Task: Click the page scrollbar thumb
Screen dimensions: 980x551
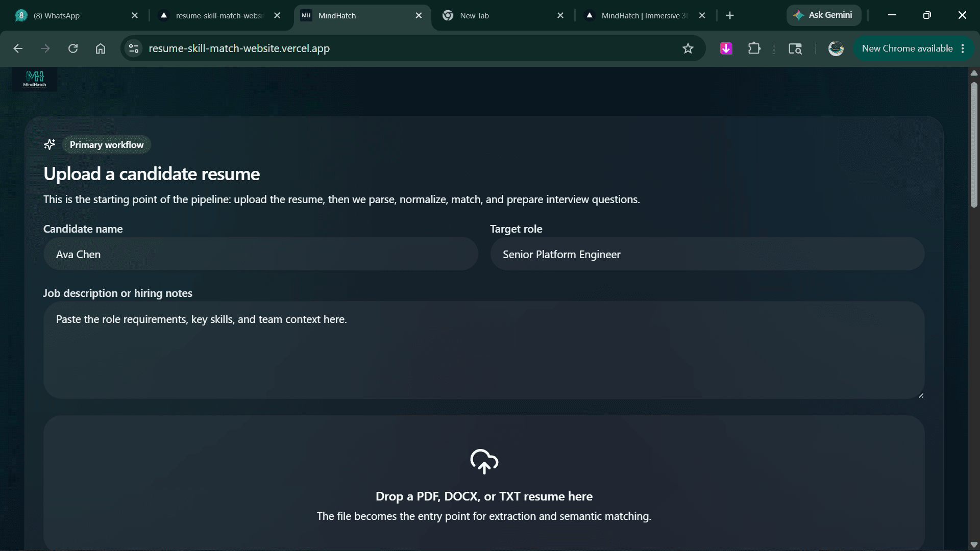Action: pos(974,144)
